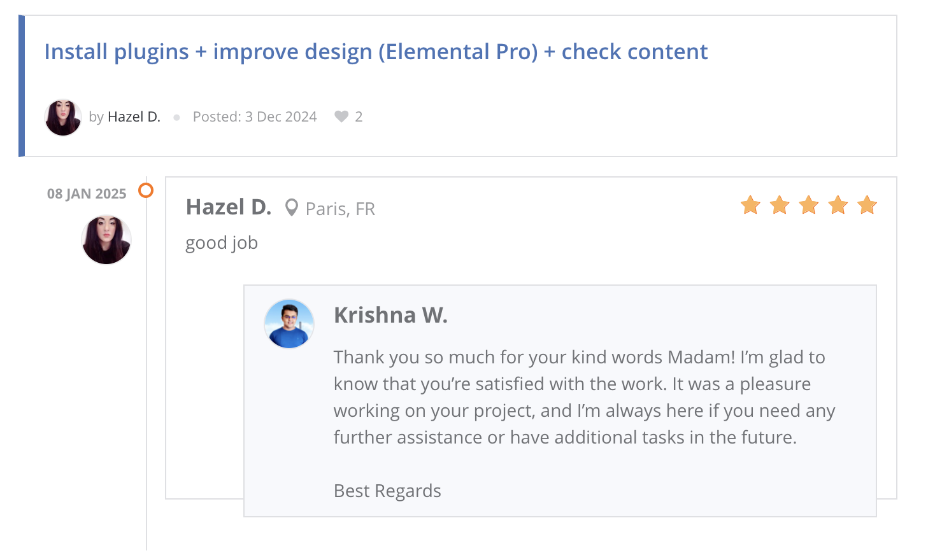The width and height of the screenshot is (935, 560).
Task: Click the fourth rating star
Action: point(838,206)
